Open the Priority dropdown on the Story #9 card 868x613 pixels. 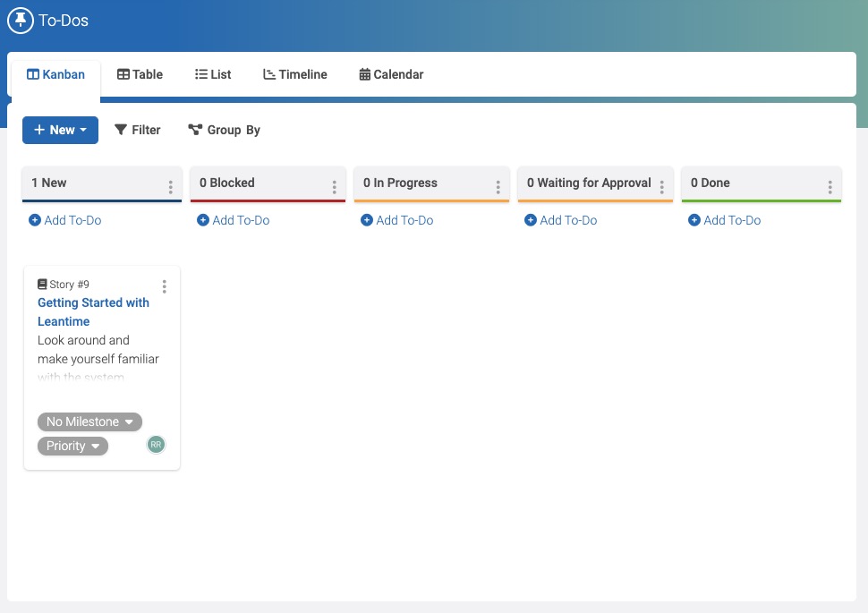(72, 446)
